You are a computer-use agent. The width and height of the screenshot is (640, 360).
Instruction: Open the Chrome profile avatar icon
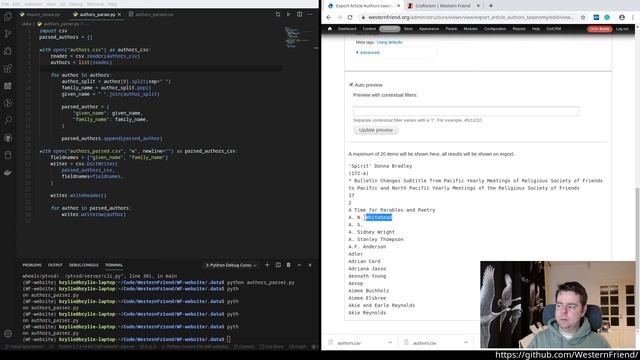(622, 18)
